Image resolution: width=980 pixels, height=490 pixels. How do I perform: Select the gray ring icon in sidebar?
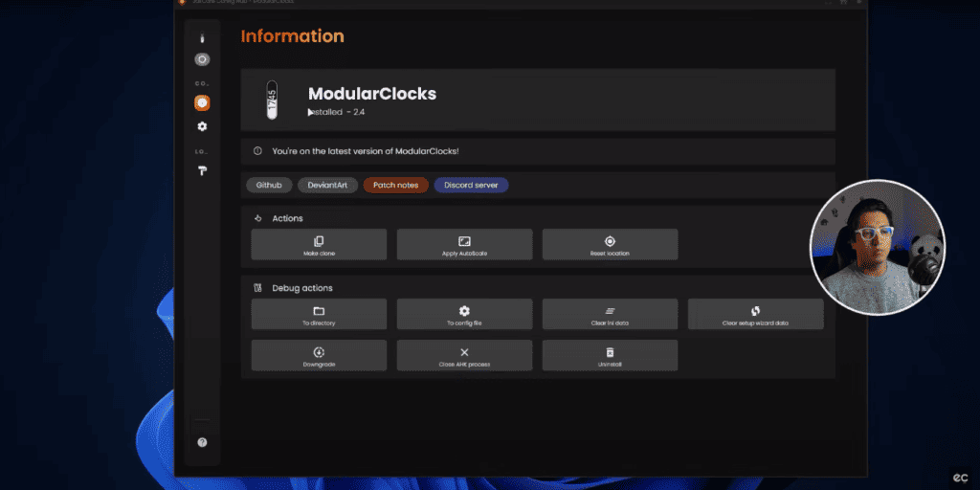202,60
